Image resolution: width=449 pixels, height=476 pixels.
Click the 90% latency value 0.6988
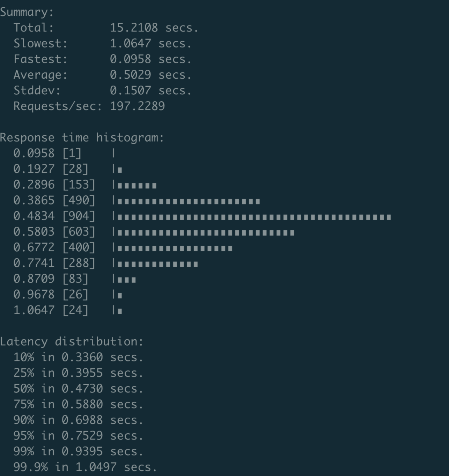click(x=82, y=420)
